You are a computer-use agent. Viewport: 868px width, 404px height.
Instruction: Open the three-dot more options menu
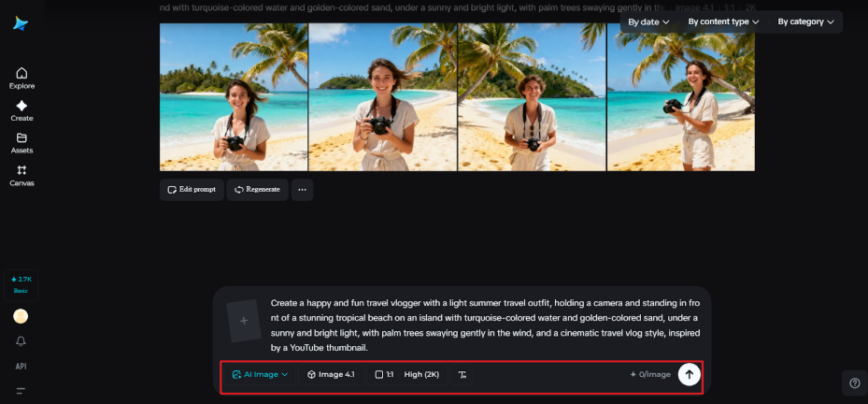302,189
